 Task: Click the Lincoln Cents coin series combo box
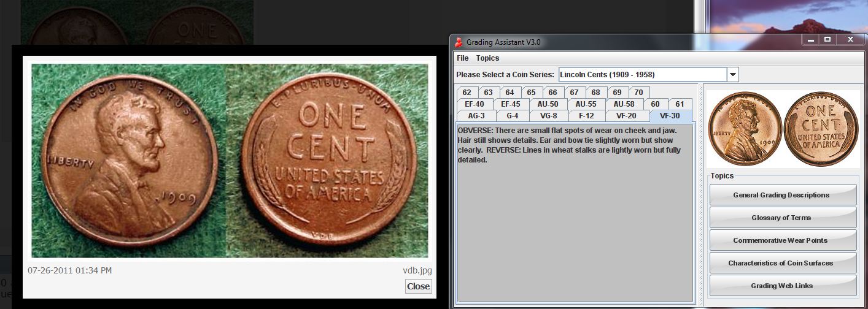click(641, 75)
